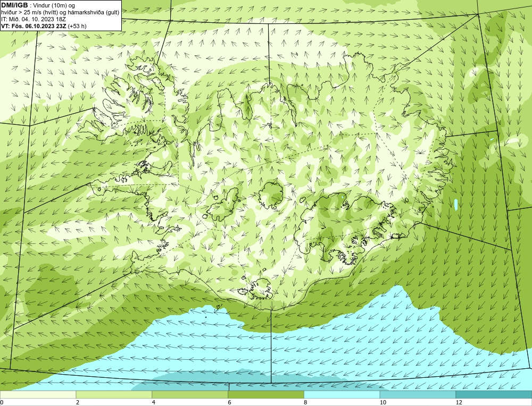This screenshot has height=406, width=532.
Task: Click the scale label '6'
Action: (x=230, y=402)
